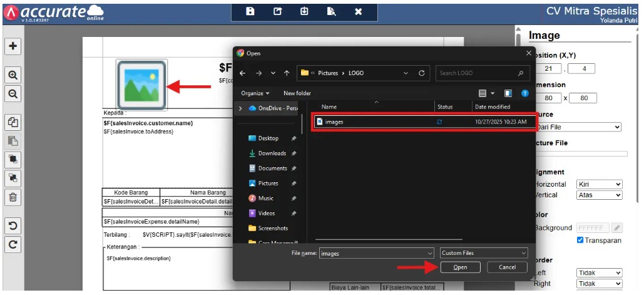
Task: Open Videos in navigation pane
Action: point(267,213)
